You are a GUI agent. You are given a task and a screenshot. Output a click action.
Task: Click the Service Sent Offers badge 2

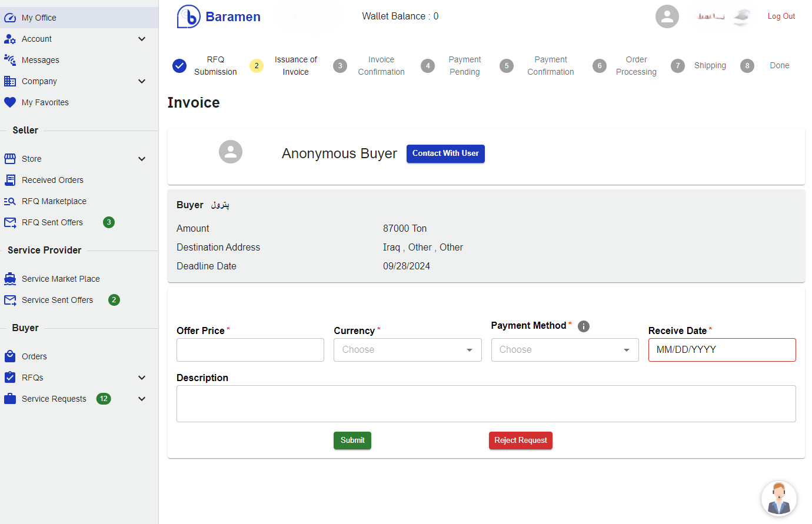pyautogui.click(x=114, y=300)
